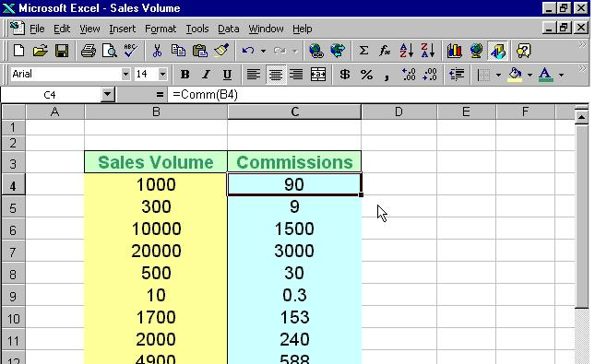The height and width of the screenshot is (364, 595).
Task: Open Print Preview icon
Action: [x=109, y=51]
